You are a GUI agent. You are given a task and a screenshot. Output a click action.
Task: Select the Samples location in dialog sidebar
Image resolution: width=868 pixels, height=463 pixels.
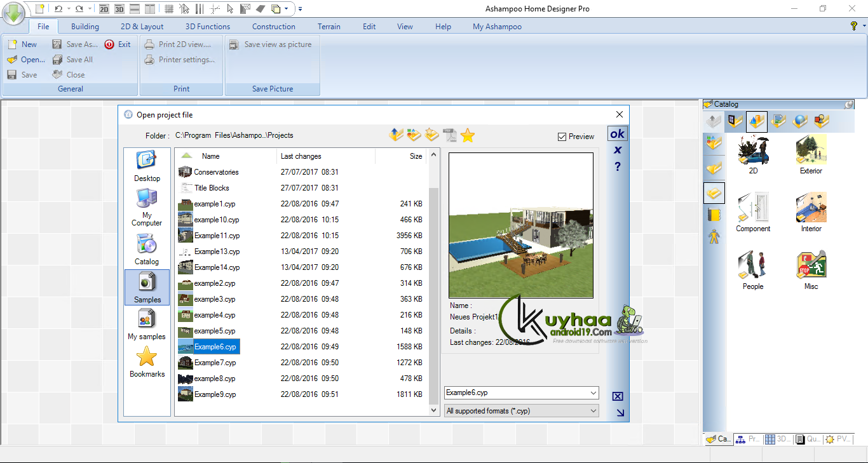[147, 287]
